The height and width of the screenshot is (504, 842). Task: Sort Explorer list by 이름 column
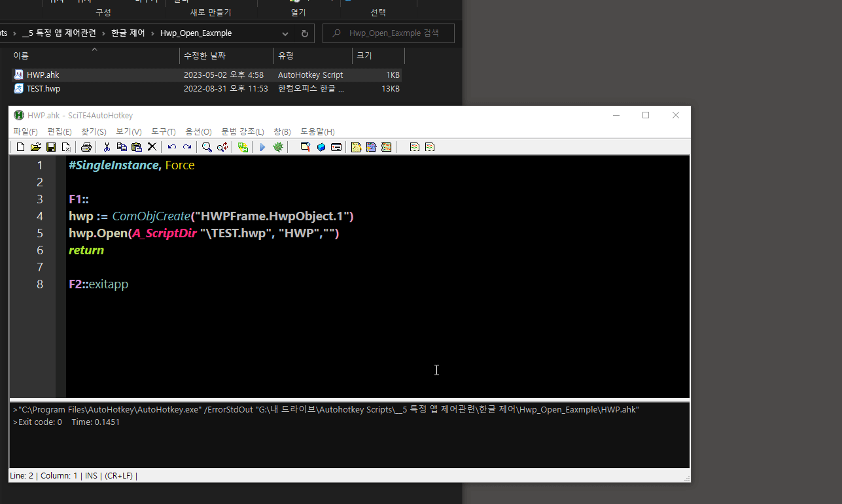click(x=94, y=56)
